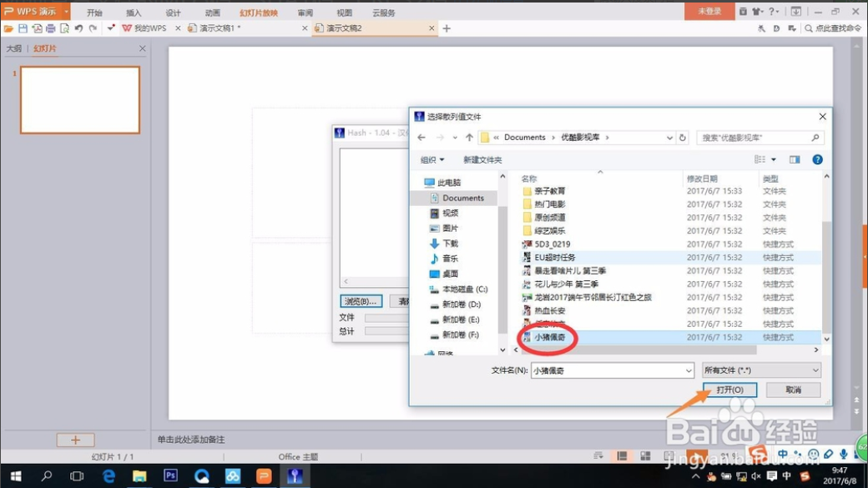Viewport: 868px width, 488px height.
Task: Open recent locations dropdown next to forward arrow
Action: [455, 137]
